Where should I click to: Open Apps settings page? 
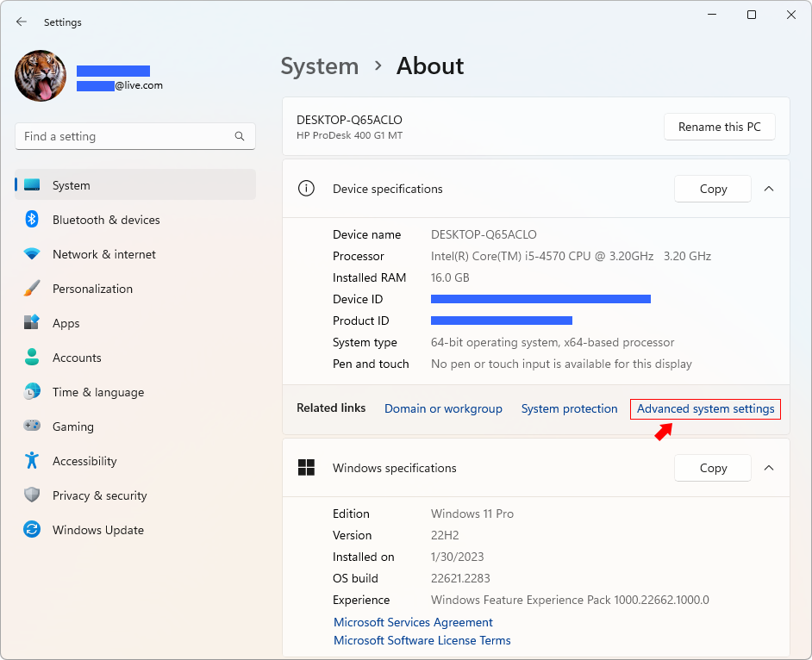135,323
